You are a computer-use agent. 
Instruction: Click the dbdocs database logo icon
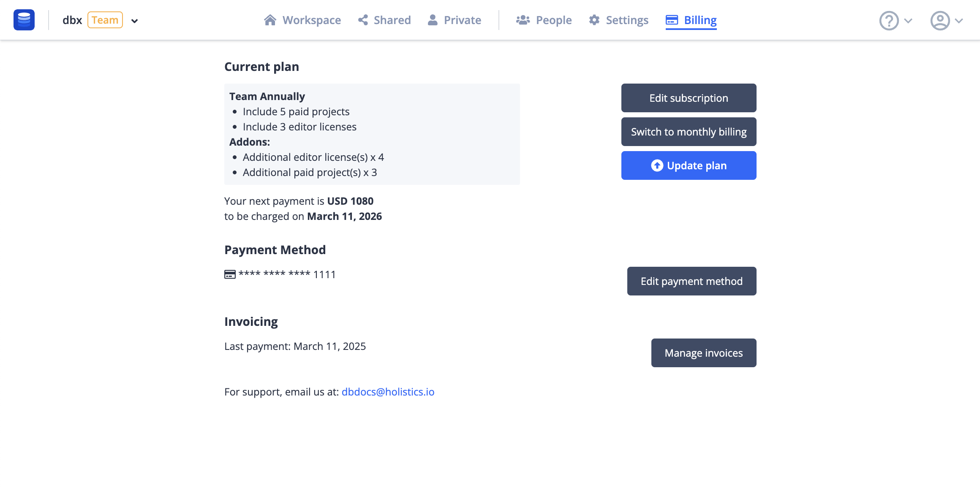click(24, 20)
